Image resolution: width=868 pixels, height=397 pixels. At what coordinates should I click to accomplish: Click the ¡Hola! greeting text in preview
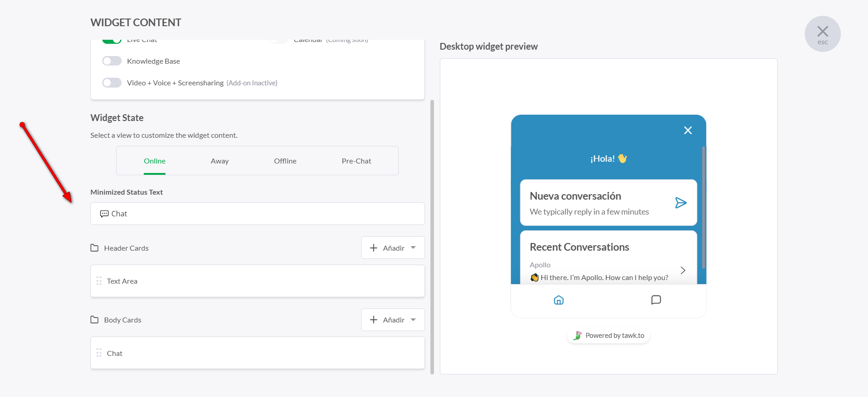click(609, 159)
